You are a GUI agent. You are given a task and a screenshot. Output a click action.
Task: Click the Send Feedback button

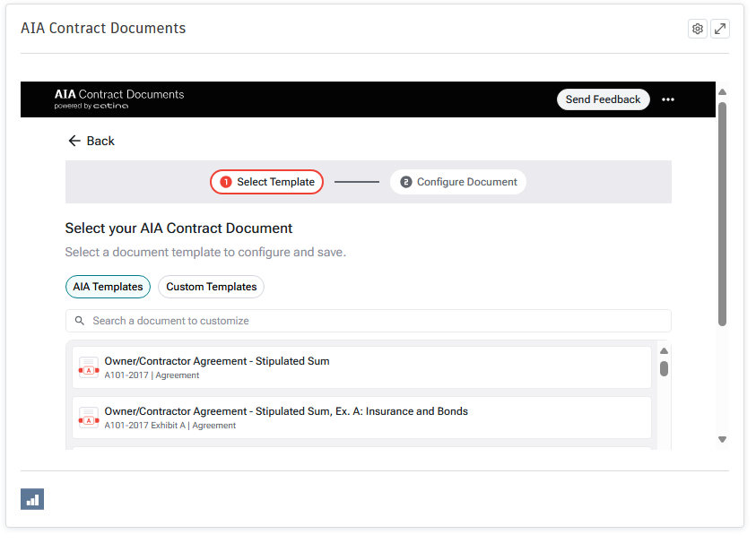[604, 99]
